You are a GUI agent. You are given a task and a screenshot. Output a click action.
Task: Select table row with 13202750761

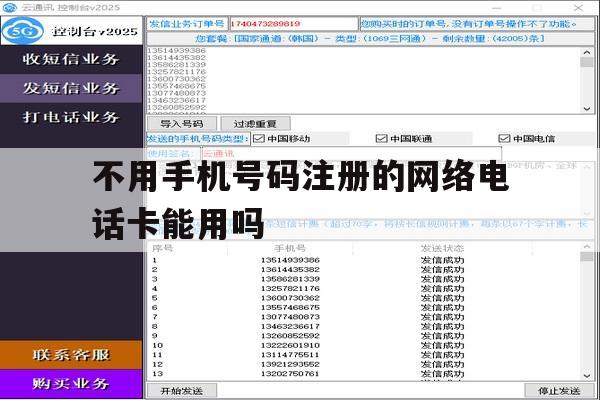[x=364, y=374]
